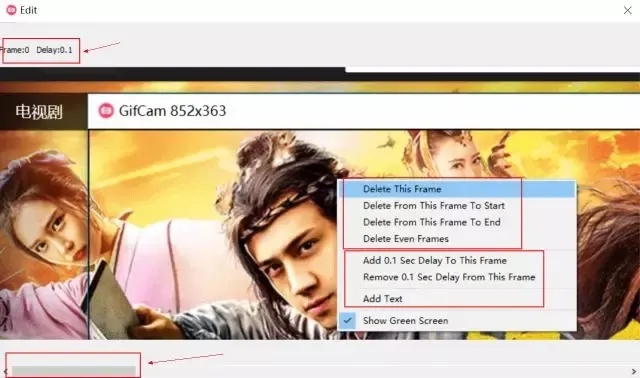Image resolution: width=640 pixels, height=378 pixels.
Task: Open the Add Text option
Action: tap(457, 299)
